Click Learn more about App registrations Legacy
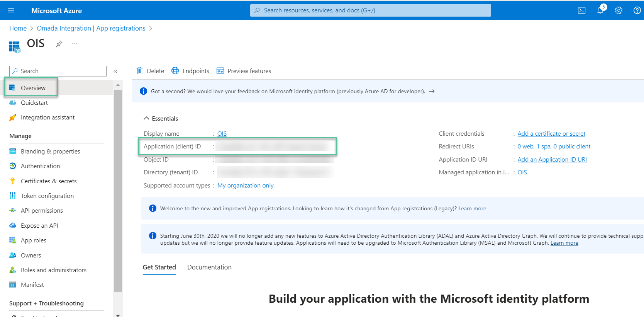This screenshot has width=644, height=317. (x=472, y=209)
